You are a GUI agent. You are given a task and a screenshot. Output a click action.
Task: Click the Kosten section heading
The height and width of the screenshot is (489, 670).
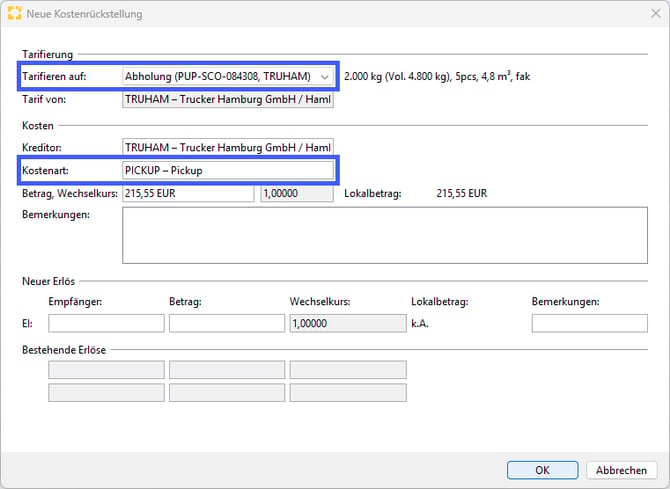click(38, 126)
